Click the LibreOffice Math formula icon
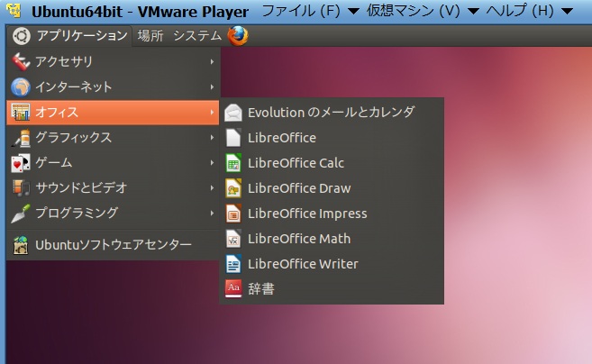Screen dimensions: 592x364 coord(233,239)
